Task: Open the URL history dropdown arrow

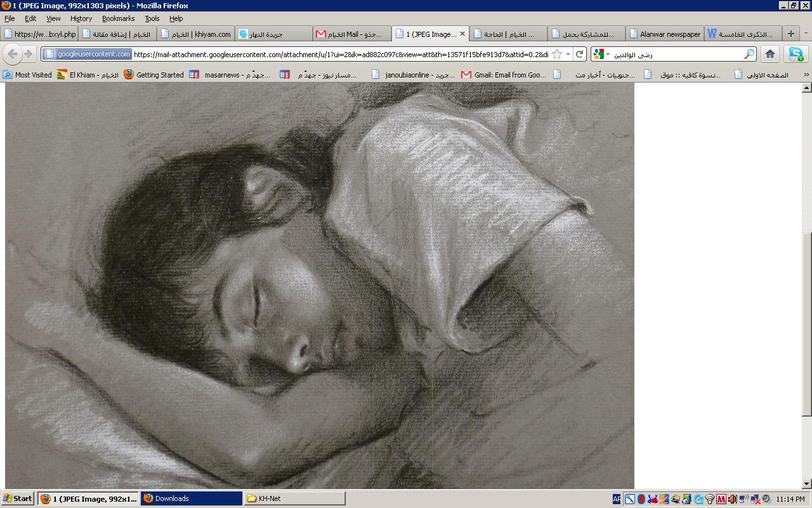Action: [x=568, y=55]
